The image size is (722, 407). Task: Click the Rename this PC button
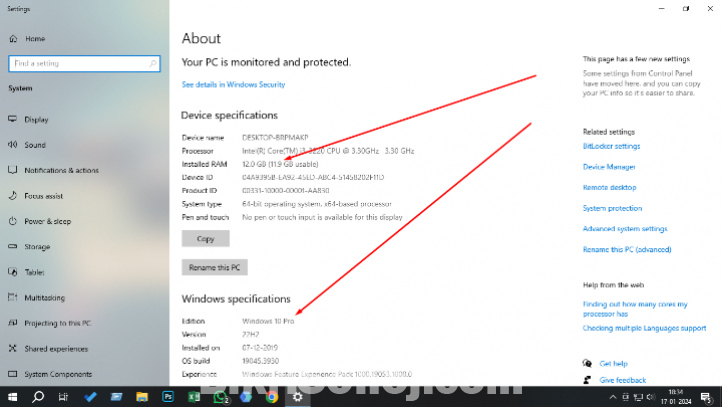click(215, 267)
